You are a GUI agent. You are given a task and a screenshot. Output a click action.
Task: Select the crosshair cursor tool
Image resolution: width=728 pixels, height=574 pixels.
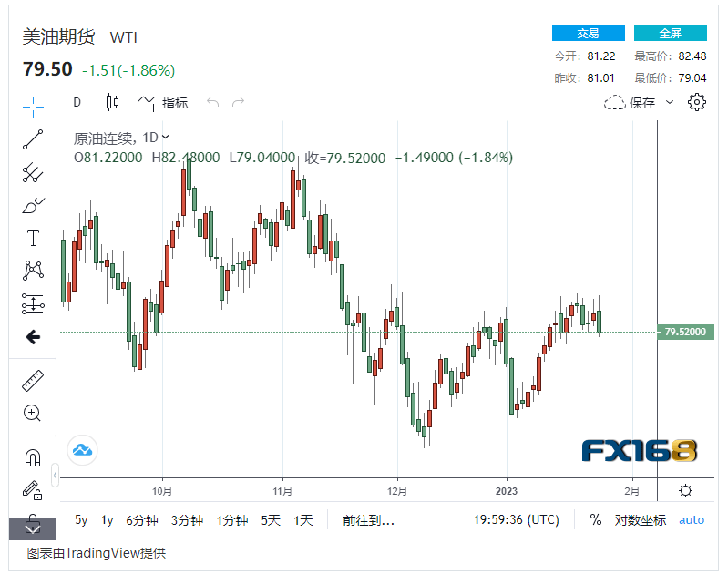click(33, 106)
